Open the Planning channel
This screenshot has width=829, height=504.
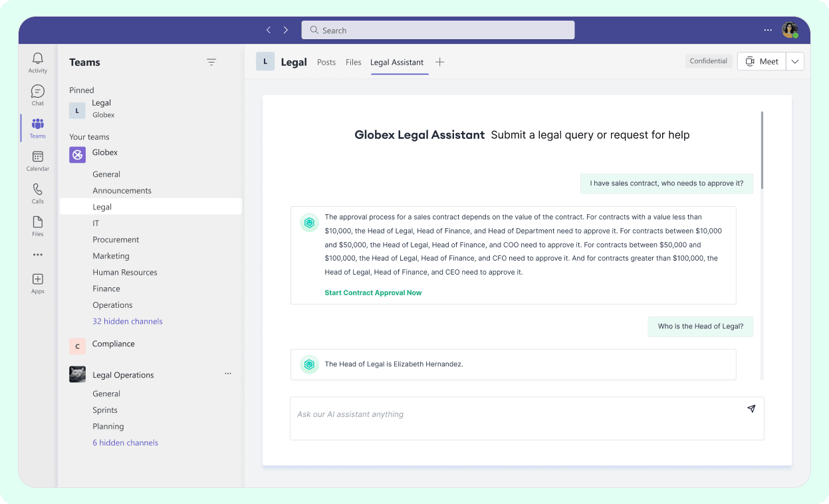point(108,427)
